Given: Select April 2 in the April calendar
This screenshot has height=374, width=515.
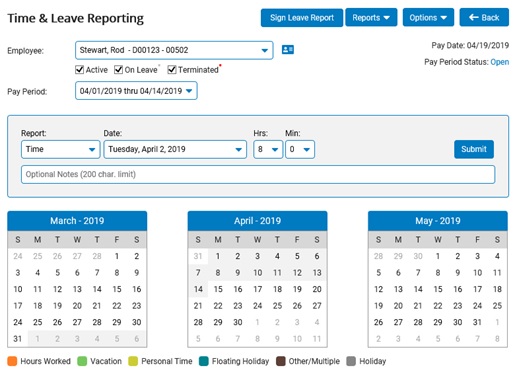Looking at the screenshot, I should point(238,256).
